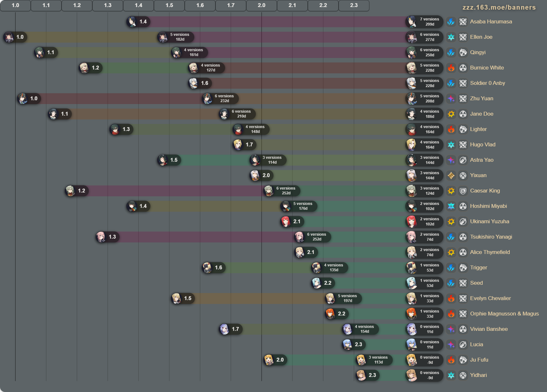This screenshot has width=547, height=392.
Task: Select the 2.2 version header tab
Action: (323, 5)
